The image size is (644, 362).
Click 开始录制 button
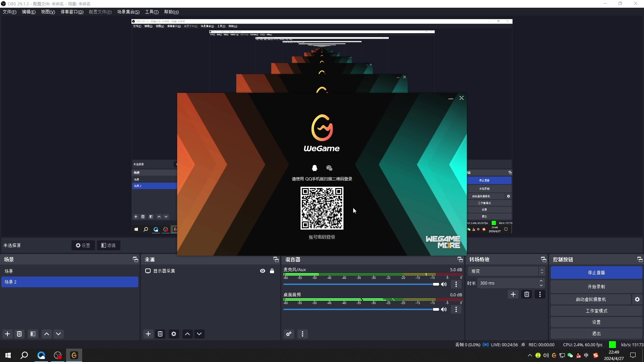point(596,287)
